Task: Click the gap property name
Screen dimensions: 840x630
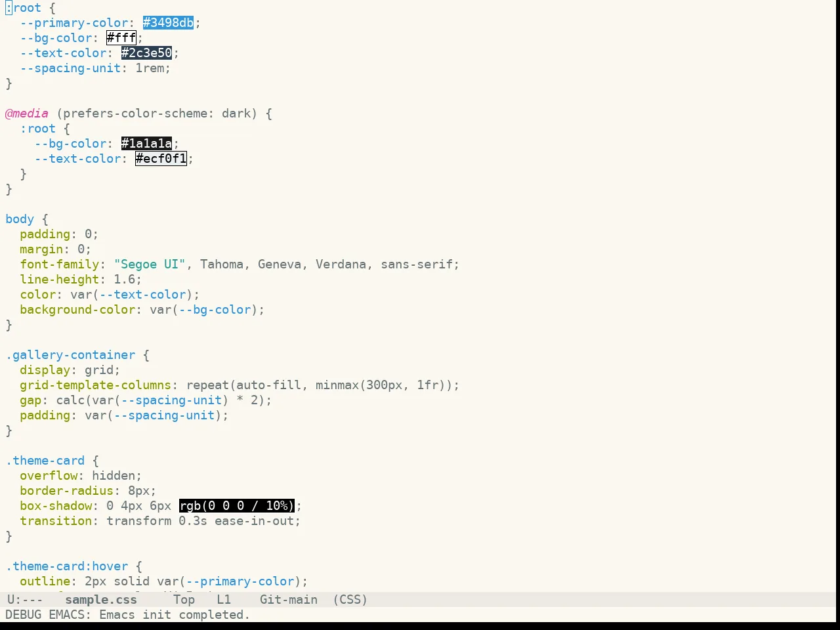Action: pyautogui.click(x=31, y=400)
